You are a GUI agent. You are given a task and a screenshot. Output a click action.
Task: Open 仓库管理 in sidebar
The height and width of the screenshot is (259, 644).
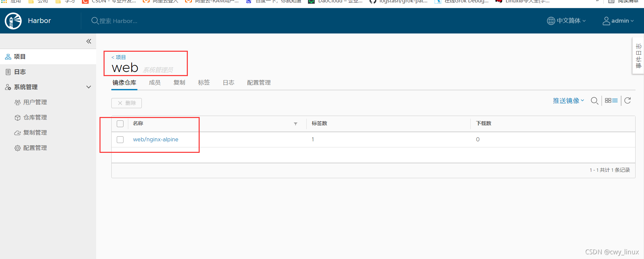tap(35, 118)
